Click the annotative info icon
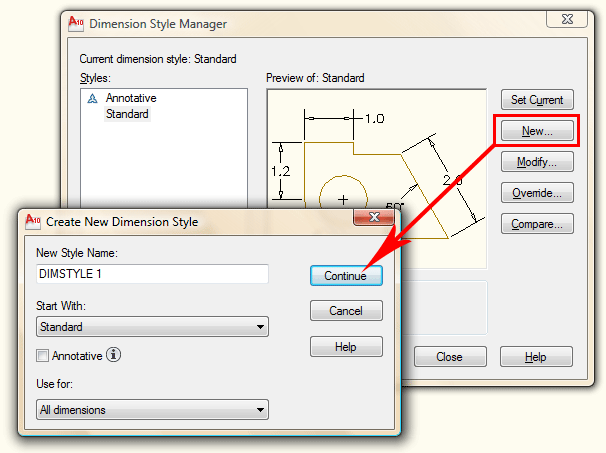This screenshot has width=606, height=453. click(x=114, y=355)
